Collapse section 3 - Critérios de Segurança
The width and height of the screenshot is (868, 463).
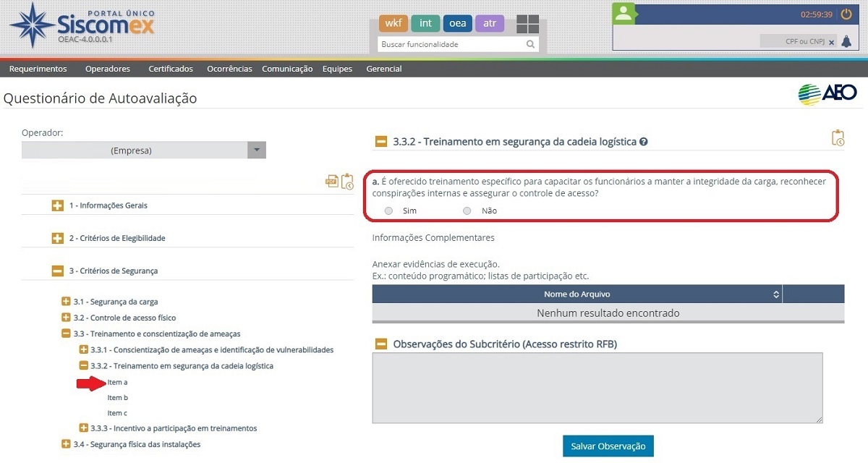[57, 271]
